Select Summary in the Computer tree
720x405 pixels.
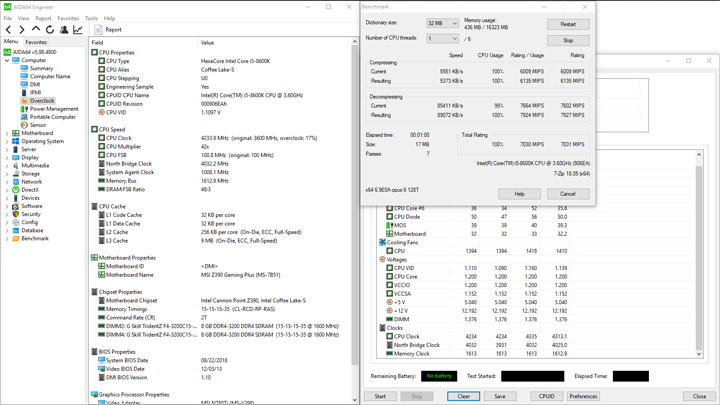click(41, 68)
